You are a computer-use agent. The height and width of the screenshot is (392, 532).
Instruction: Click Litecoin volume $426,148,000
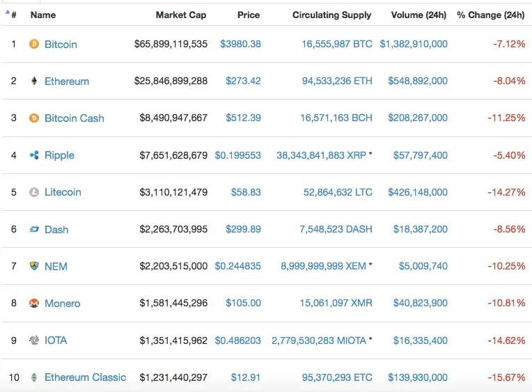point(418,192)
